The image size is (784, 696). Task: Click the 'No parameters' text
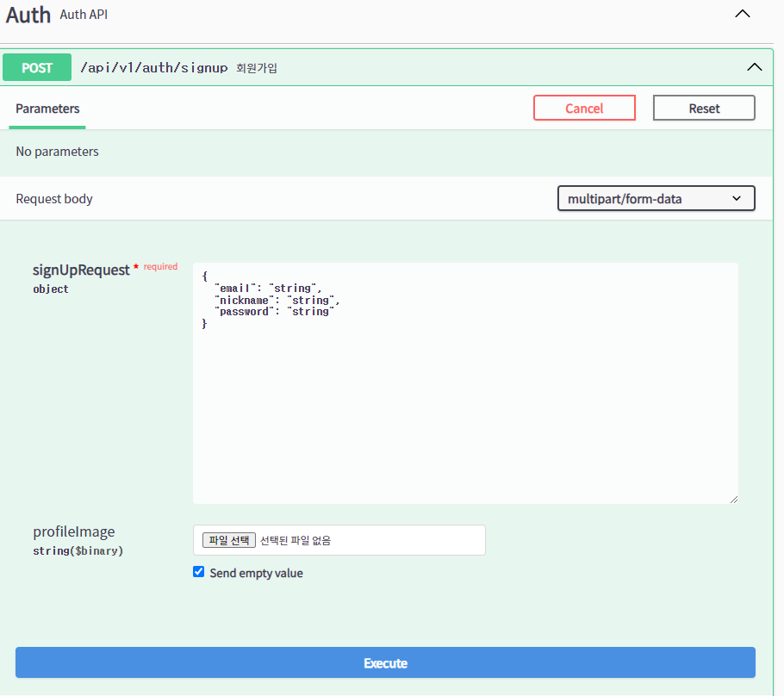(x=57, y=152)
